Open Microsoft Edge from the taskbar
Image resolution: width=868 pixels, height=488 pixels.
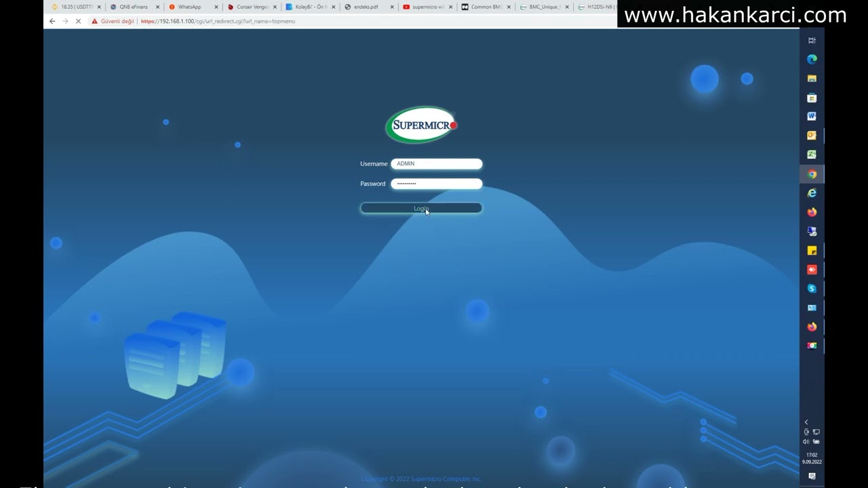click(x=812, y=59)
